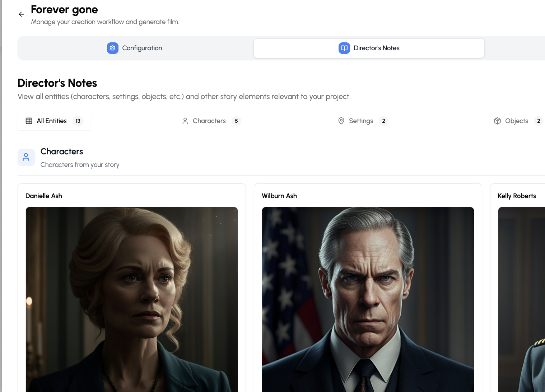Click the Settings location pin icon
Screen dimensions: 545x392
pyautogui.click(x=341, y=121)
